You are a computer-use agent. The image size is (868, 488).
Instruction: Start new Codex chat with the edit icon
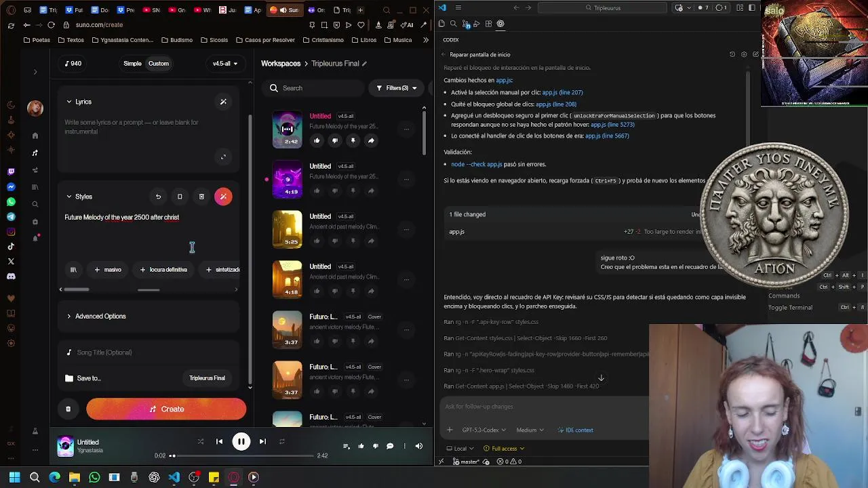pyautogui.click(x=755, y=54)
